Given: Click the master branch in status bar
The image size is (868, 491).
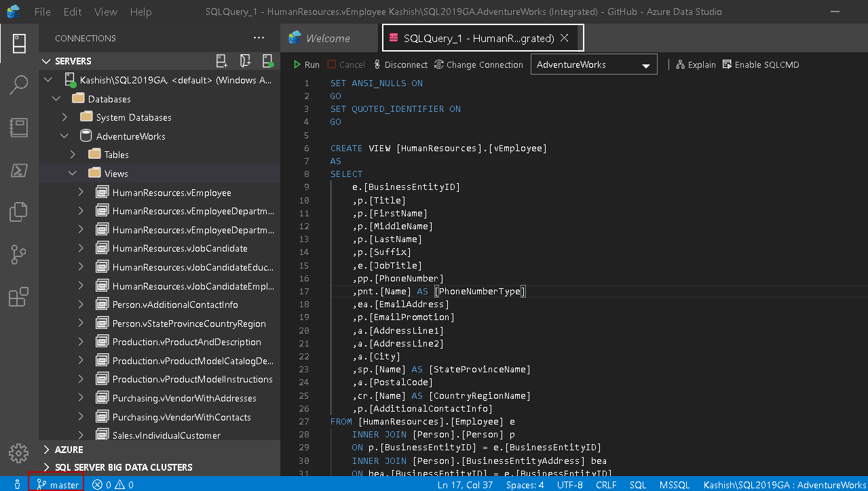Looking at the screenshot, I should [58, 484].
